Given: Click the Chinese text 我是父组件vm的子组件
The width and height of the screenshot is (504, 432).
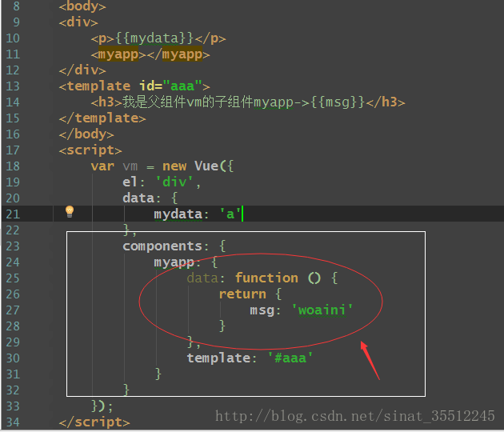Looking at the screenshot, I should pyautogui.click(x=187, y=102).
